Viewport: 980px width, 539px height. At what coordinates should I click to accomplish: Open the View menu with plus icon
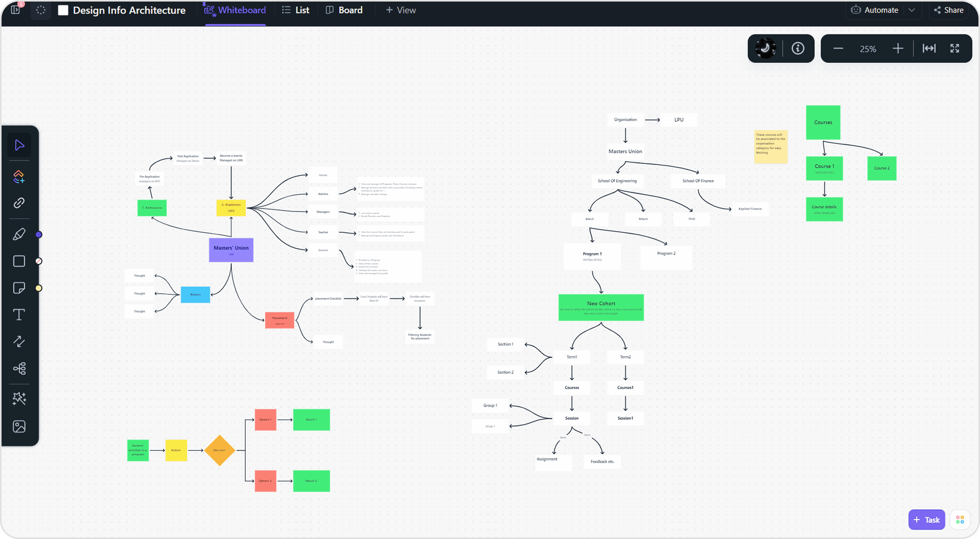coord(400,10)
